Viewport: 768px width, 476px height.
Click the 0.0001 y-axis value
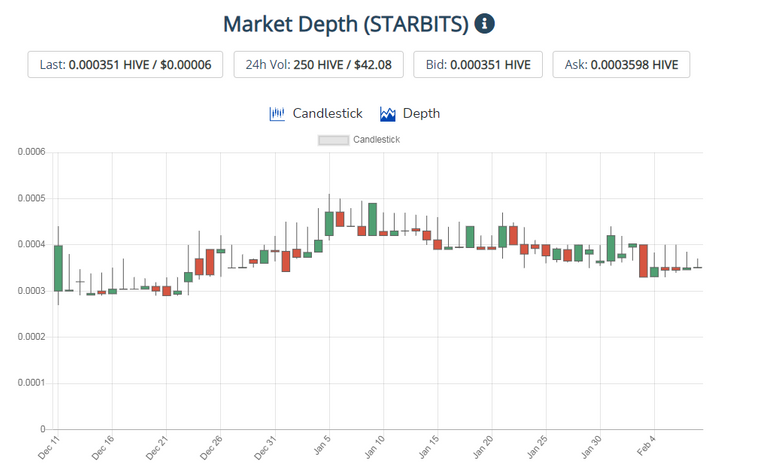tap(31, 382)
